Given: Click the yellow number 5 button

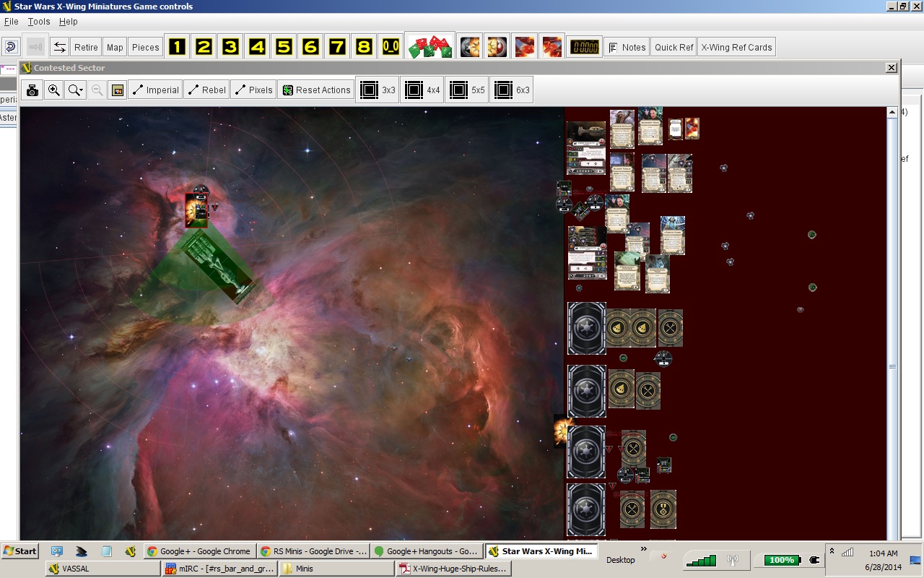Looking at the screenshot, I should pos(284,47).
